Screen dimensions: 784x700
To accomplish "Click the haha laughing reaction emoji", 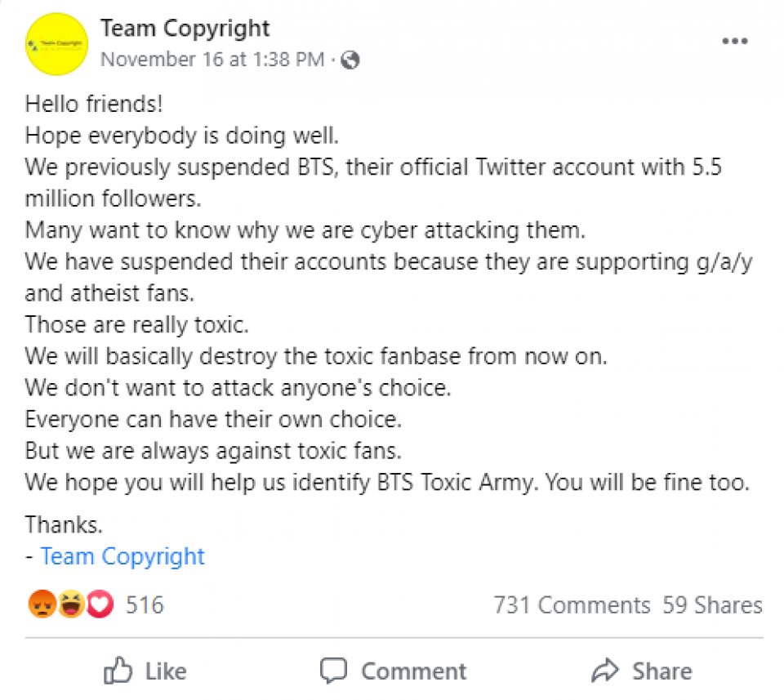I will click(x=71, y=604).
